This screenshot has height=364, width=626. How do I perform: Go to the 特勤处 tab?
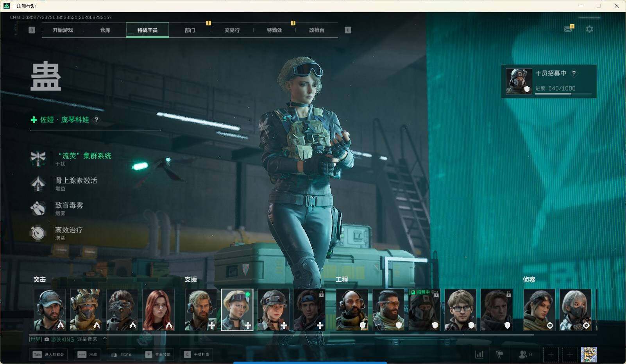point(274,30)
